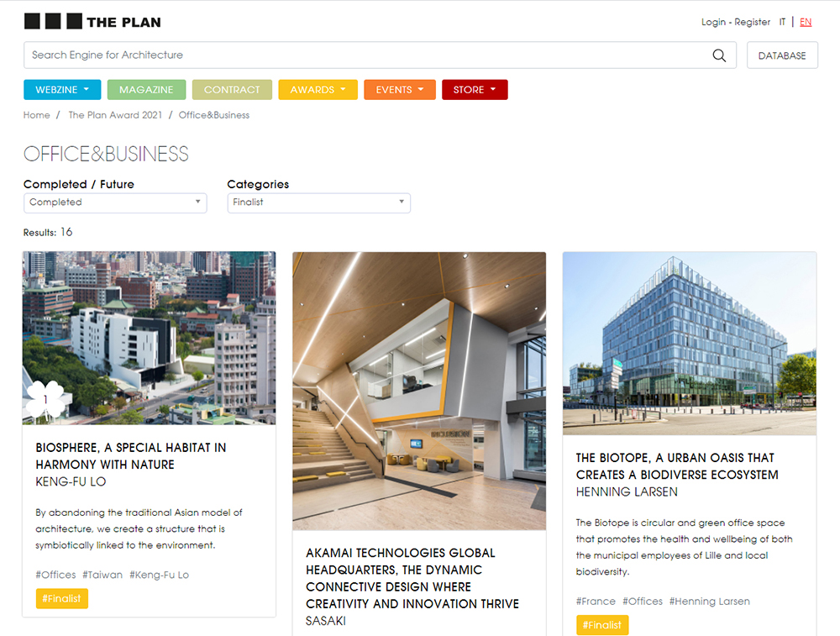Open The Plan Award 2021 breadcrumb
Image resolution: width=840 pixels, height=636 pixels.
coord(115,115)
